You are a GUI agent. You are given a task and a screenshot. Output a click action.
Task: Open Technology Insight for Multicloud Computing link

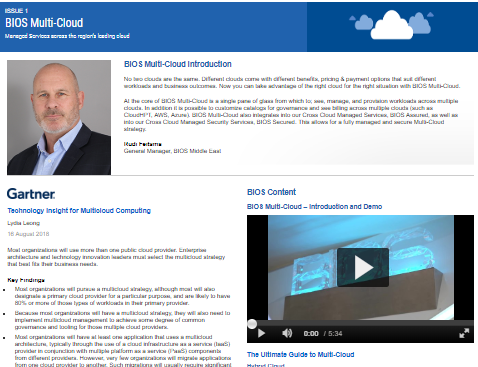point(79,211)
